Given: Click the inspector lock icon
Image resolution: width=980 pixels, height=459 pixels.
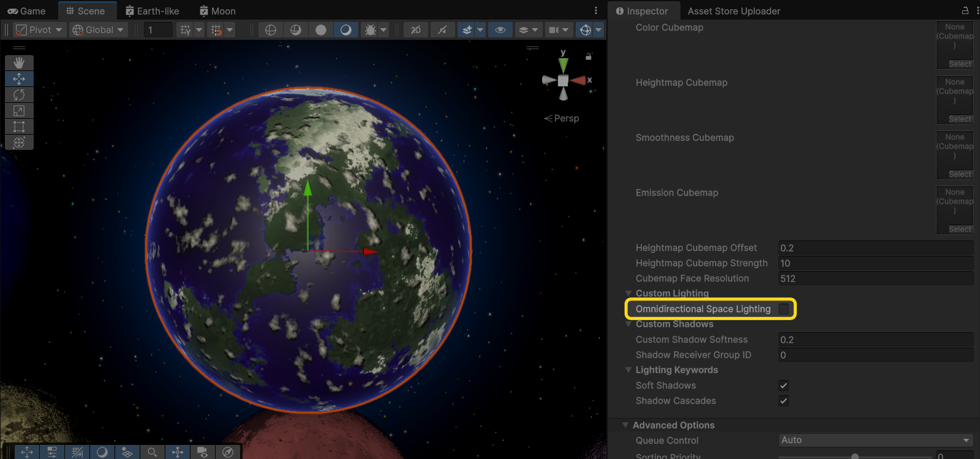Looking at the screenshot, I should point(965,10).
